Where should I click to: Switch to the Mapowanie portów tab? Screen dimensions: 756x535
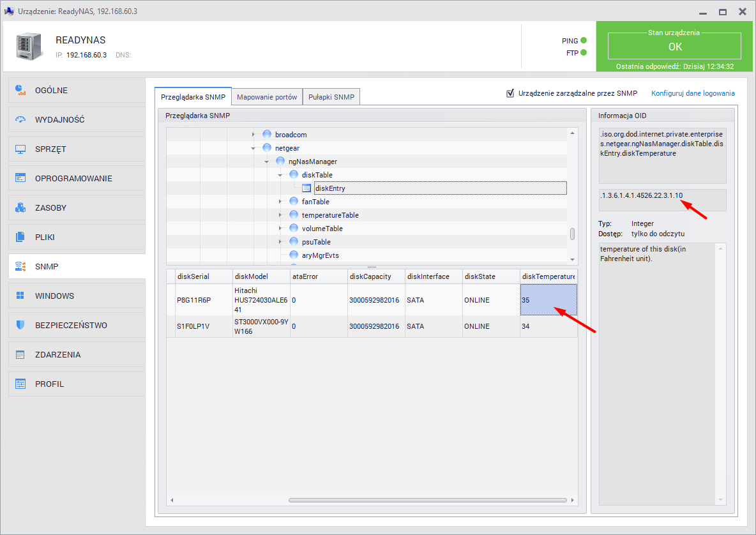click(x=267, y=98)
